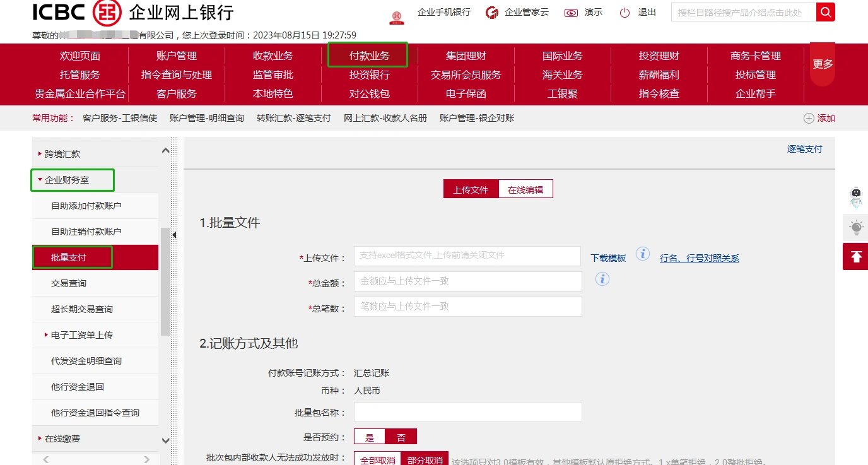Open the 账户管理-明细查询 shortcut
Viewport: 868px width, 465px height.
click(x=207, y=118)
